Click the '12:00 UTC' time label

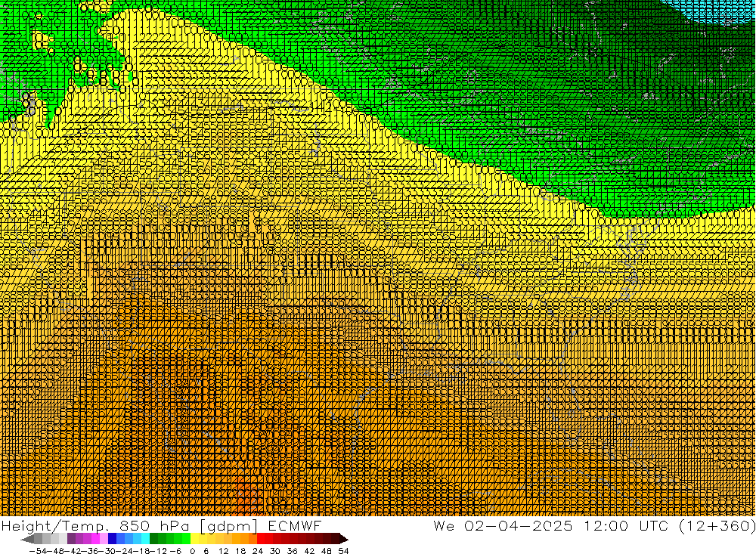tap(627, 525)
